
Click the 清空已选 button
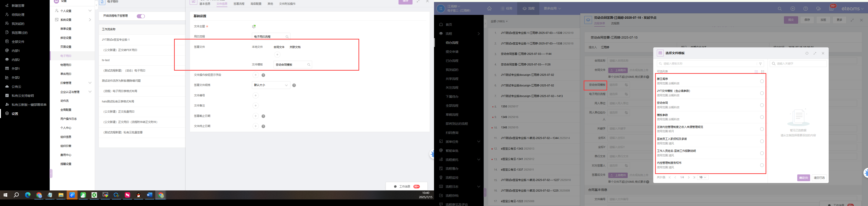pos(819,178)
